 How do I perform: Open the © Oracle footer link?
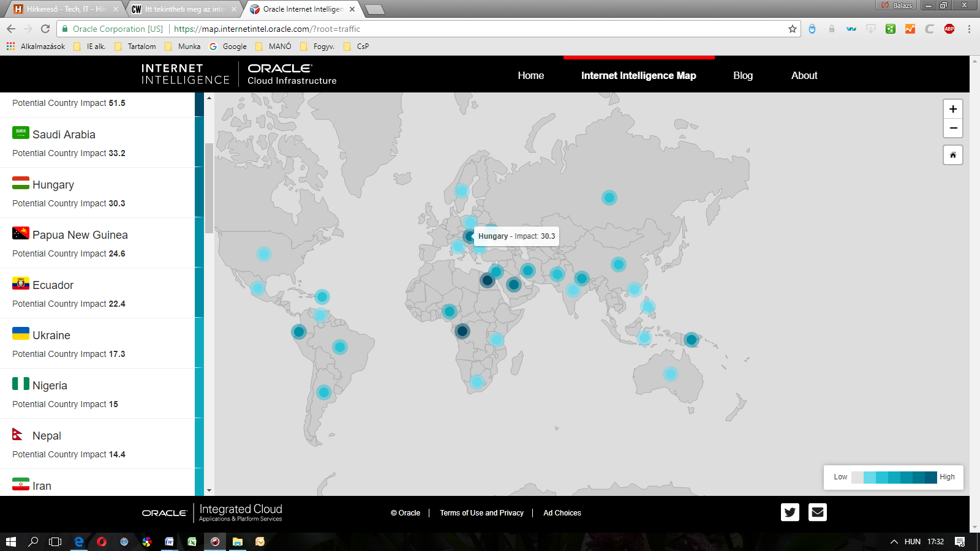coord(405,513)
